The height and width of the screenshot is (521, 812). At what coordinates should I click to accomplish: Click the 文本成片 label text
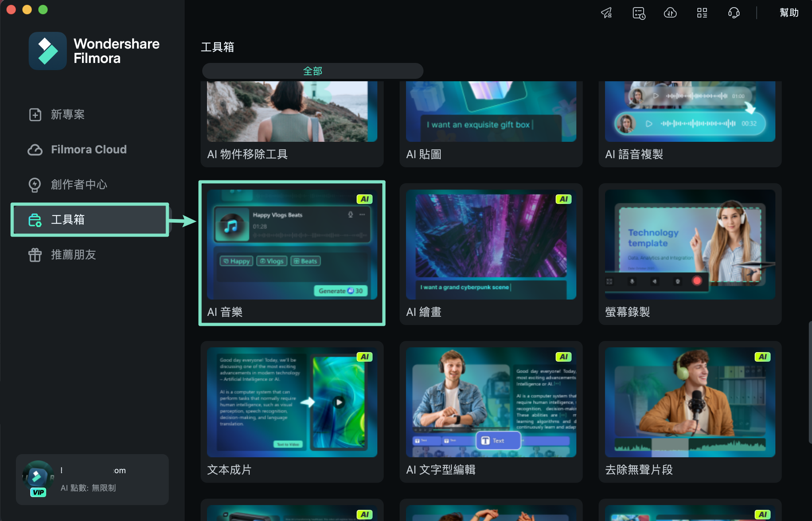click(x=230, y=470)
